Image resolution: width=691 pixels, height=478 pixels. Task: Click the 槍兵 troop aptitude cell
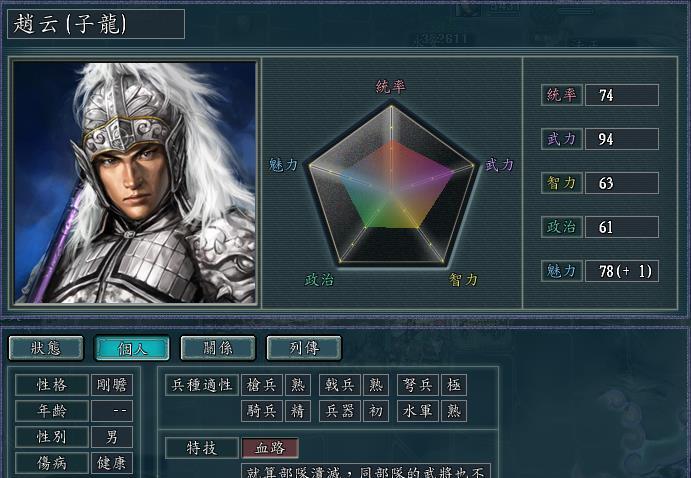point(262,385)
